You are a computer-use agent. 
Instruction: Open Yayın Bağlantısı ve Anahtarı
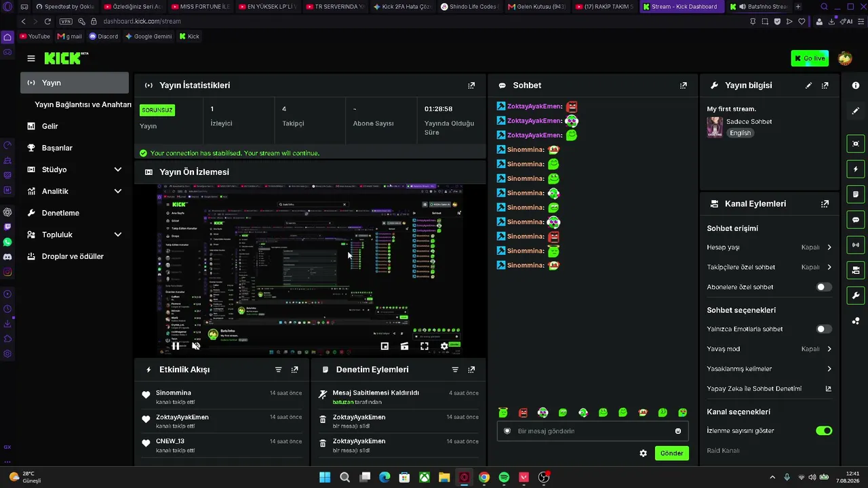pos(83,104)
